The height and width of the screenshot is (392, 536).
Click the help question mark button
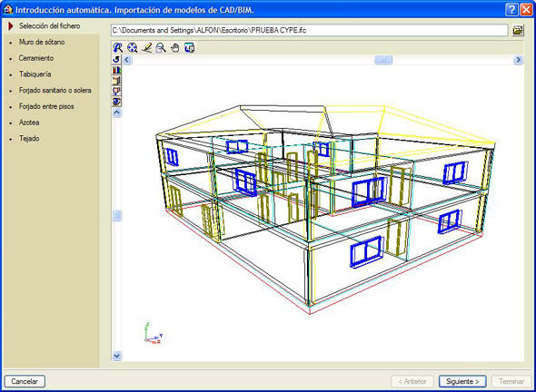click(x=511, y=10)
